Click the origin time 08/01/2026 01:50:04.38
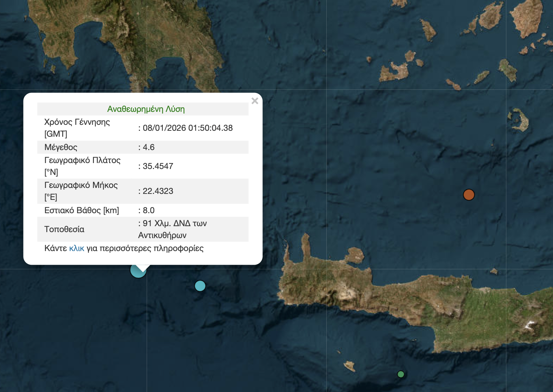This screenshot has width=553, height=392. (x=187, y=128)
